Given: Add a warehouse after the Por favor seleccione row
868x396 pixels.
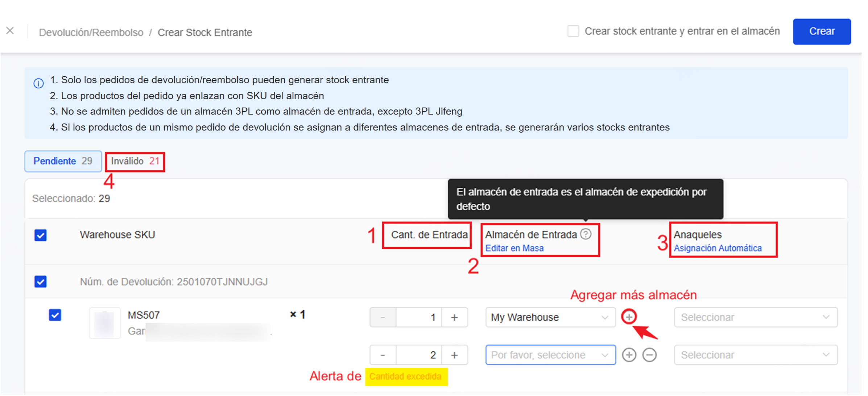Looking at the screenshot, I should (x=629, y=355).
